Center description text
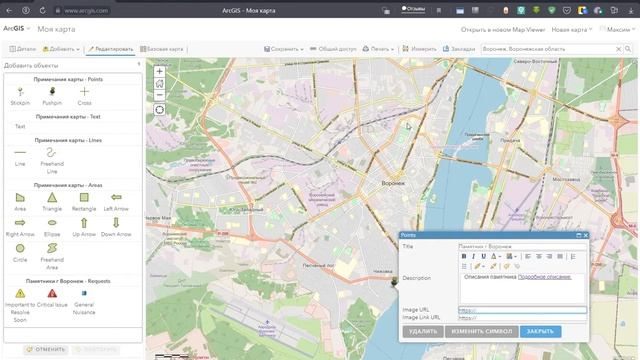The width and height of the screenshot is (640, 360). [x=539, y=256]
